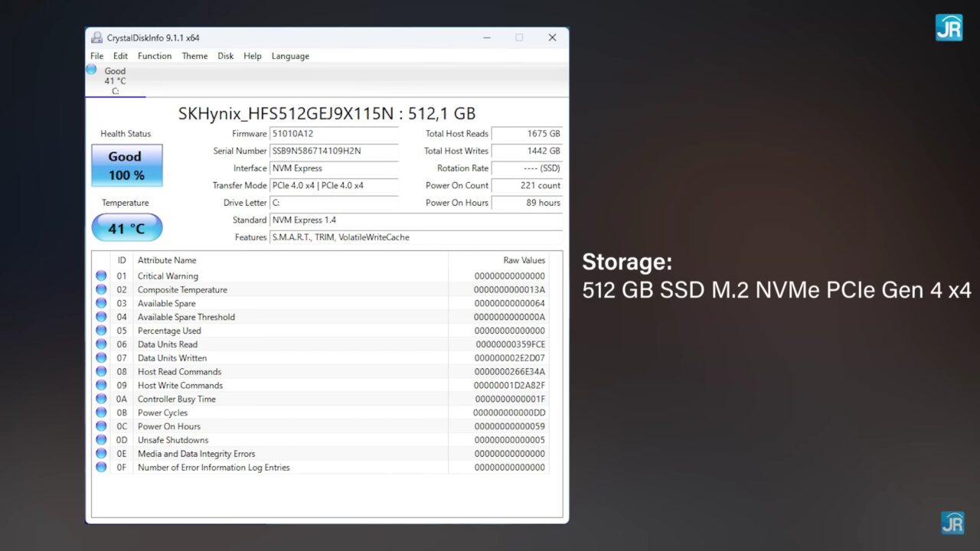This screenshot has width=980, height=551.
Task: Click the blue status orb for Critical Warning
Action: tap(101, 276)
